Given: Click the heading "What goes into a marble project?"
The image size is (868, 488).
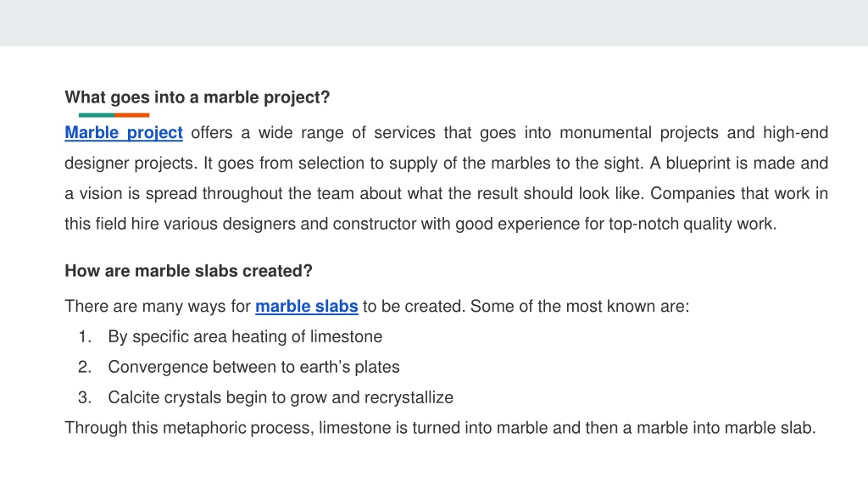Looking at the screenshot, I should pyautogui.click(x=197, y=97).
